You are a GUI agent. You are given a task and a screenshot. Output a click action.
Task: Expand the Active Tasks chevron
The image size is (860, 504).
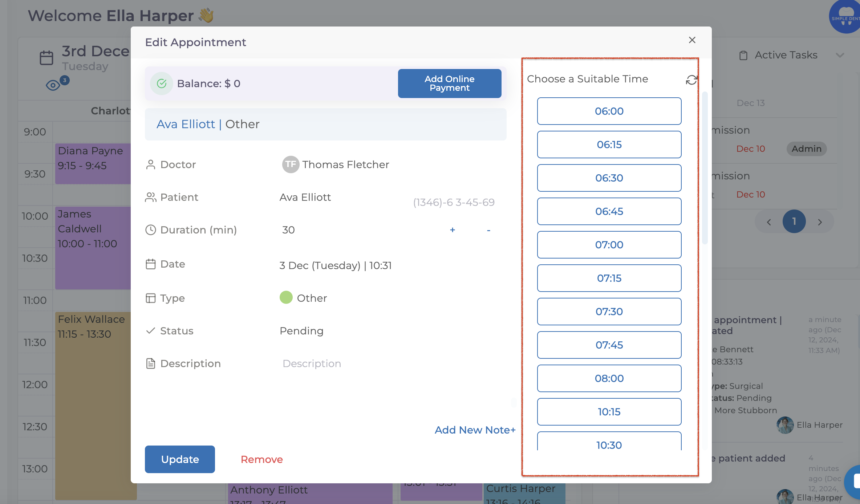click(840, 55)
